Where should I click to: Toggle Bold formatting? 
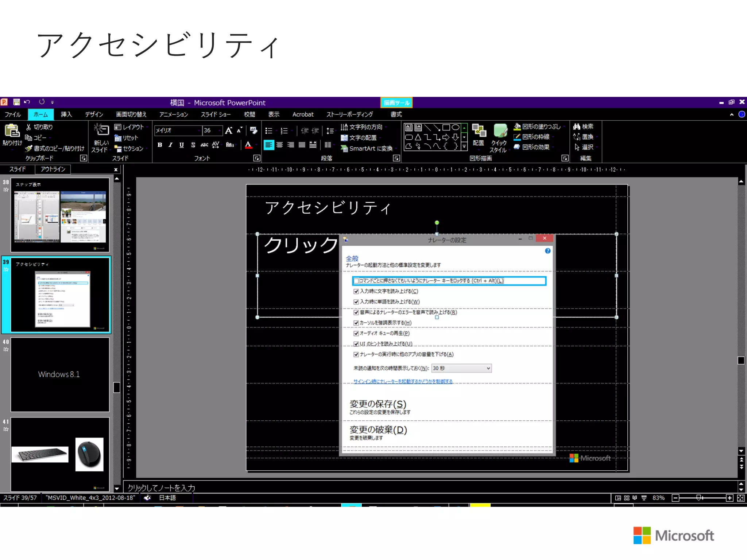[160, 145]
